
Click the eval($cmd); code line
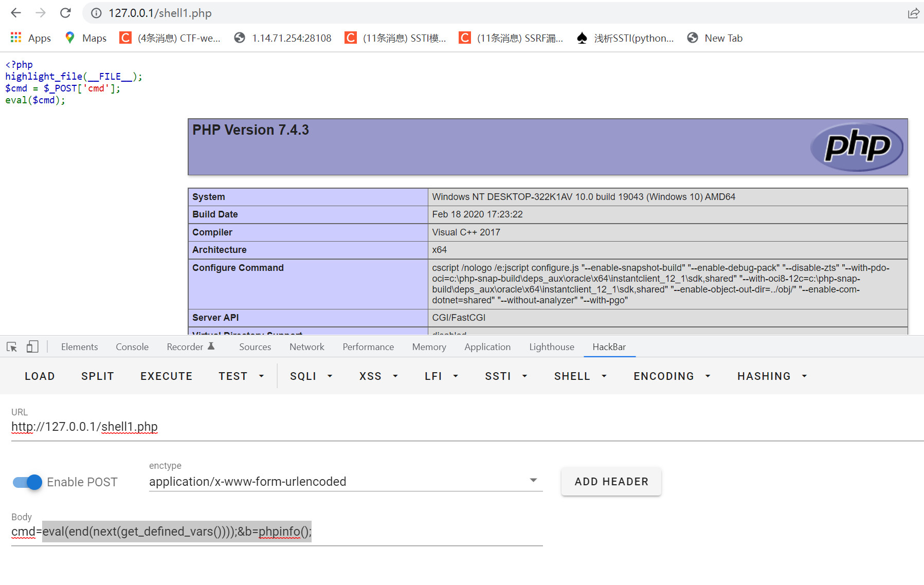[x=35, y=100]
